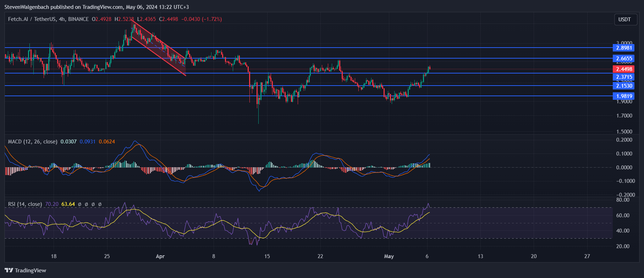The width and height of the screenshot is (644, 278).
Task: Click the high value H2.5238
Action: [124, 19]
